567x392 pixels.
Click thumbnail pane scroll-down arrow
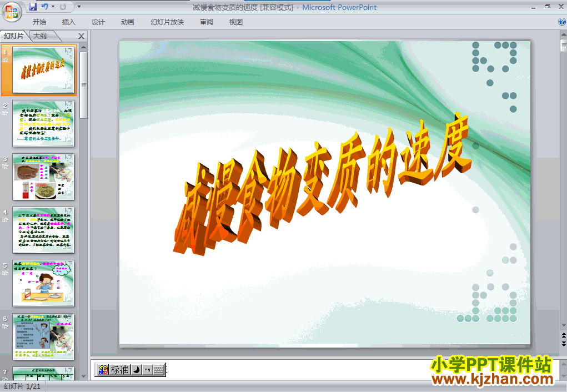(x=83, y=376)
